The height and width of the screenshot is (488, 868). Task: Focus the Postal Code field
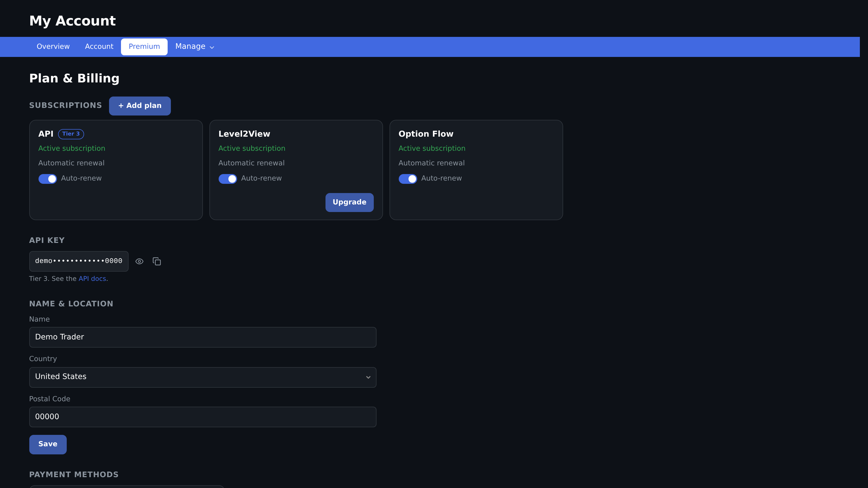point(203,417)
